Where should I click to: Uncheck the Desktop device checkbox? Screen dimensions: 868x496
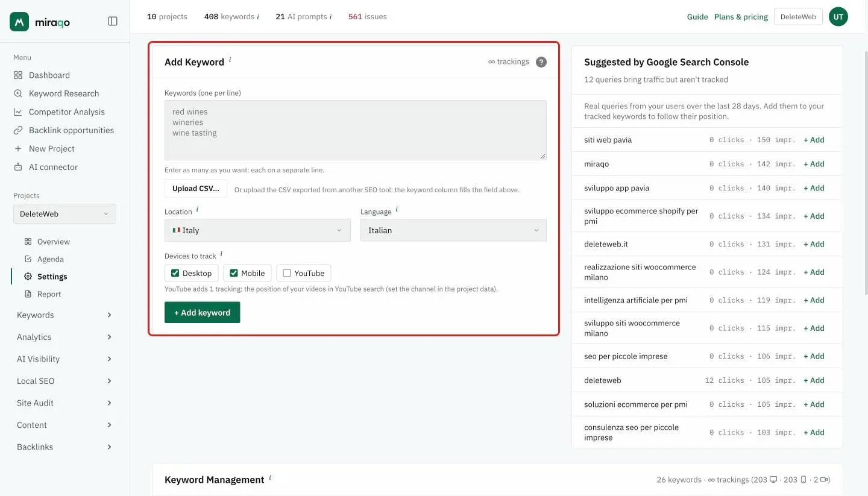[175, 273]
